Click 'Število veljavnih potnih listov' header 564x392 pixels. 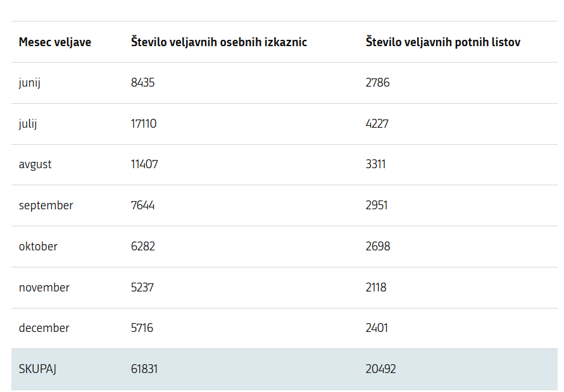coord(443,42)
